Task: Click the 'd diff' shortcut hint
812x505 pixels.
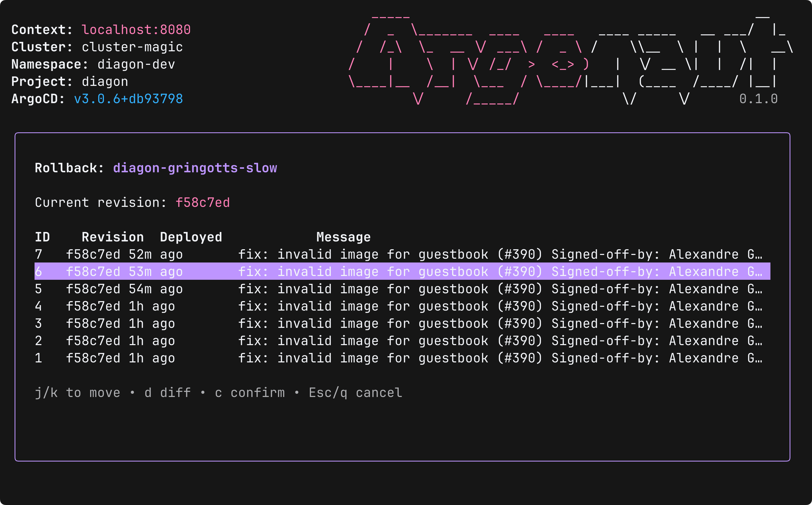Action: point(168,393)
